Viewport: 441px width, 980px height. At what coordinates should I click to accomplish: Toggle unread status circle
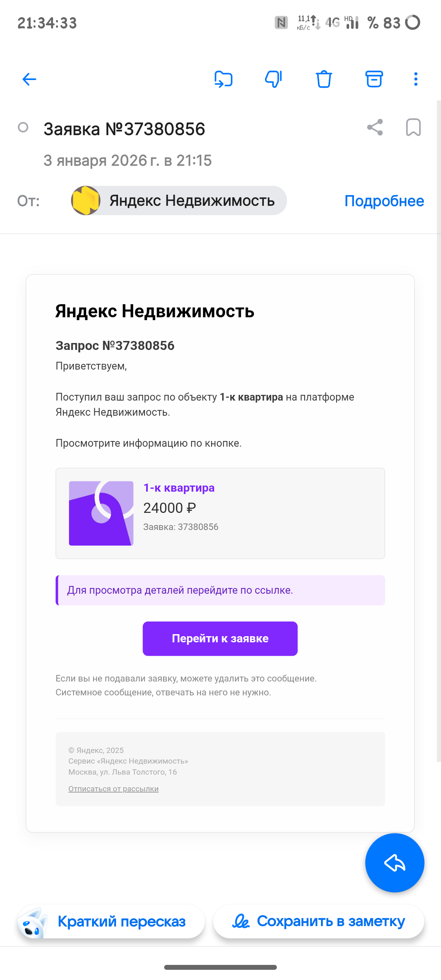pos(23,127)
